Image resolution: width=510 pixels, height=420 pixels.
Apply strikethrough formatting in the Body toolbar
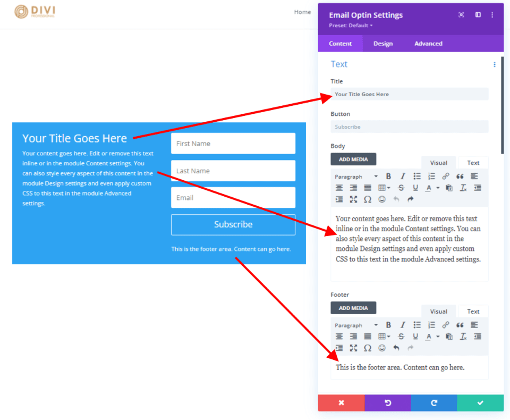pos(401,188)
